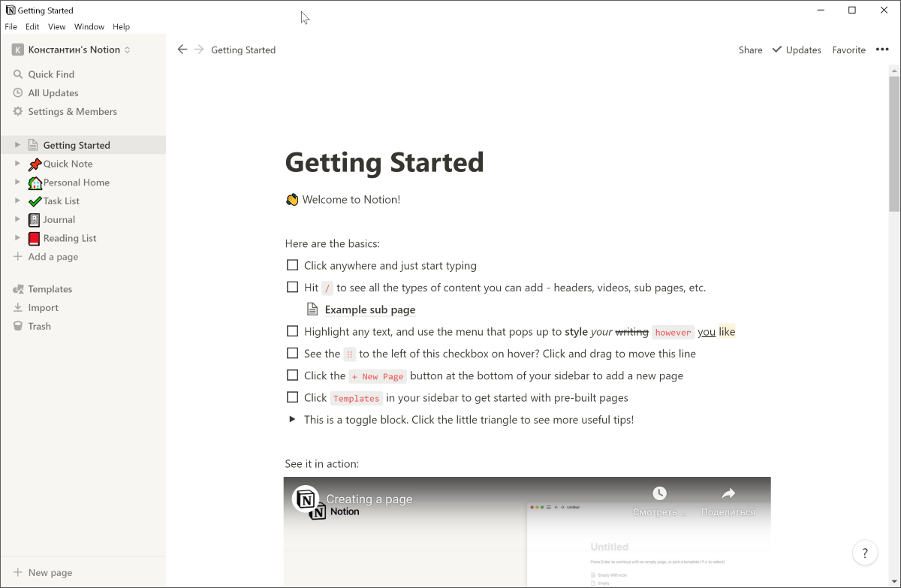Click the 'Here are the basics:' line

click(333, 243)
